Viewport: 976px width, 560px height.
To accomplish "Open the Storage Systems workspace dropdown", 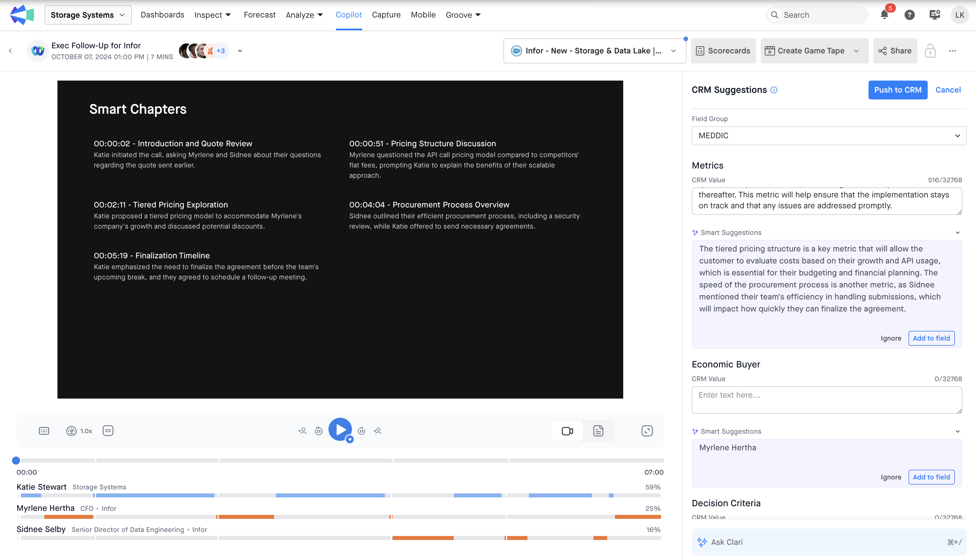I will click(88, 15).
